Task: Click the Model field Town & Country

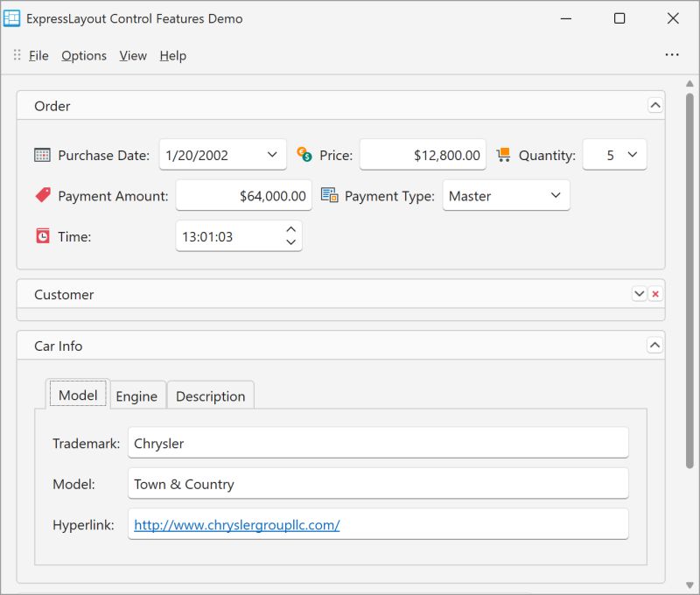Action: click(x=378, y=483)
